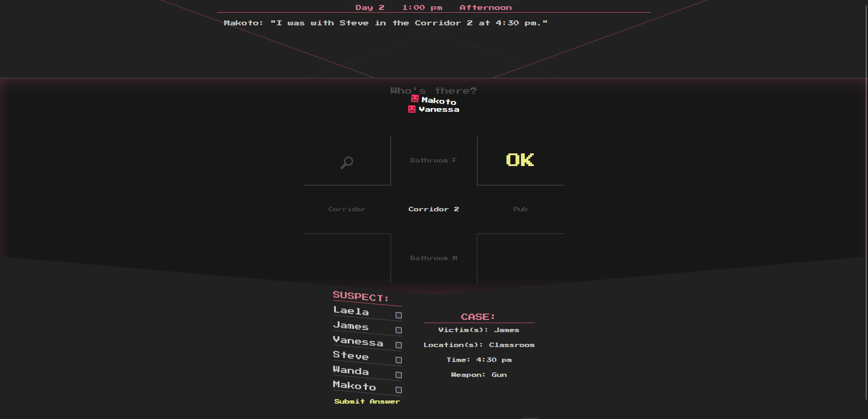This screenshot has width=868, height=419.
Task: Click Vanessa's pink face icon
Action: [x=411, y=109]
